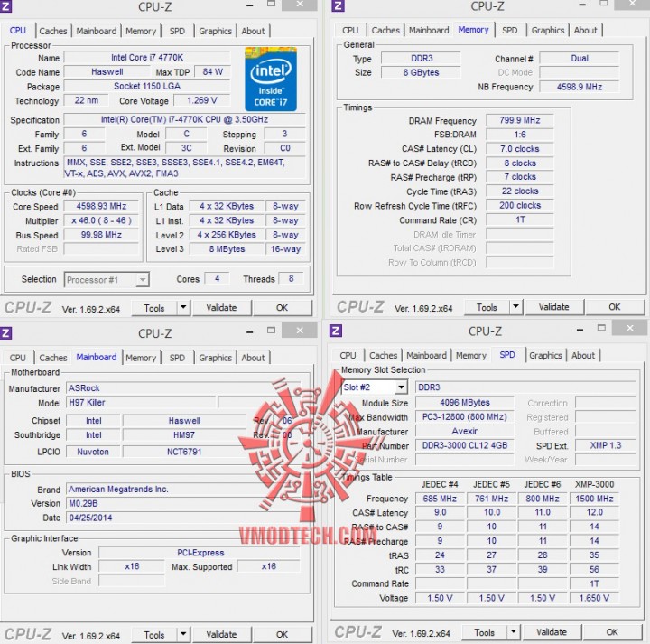Minimize the top-left CPU window
Screen dimensions: 650x644
click(249, 5)
